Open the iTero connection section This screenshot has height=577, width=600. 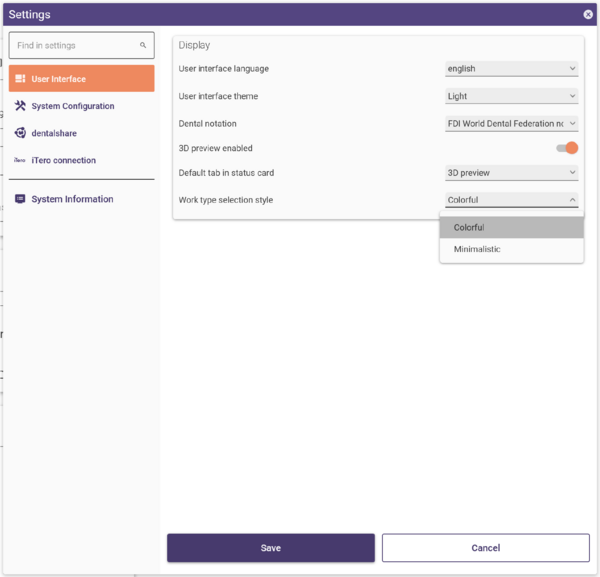pos(82,160)
